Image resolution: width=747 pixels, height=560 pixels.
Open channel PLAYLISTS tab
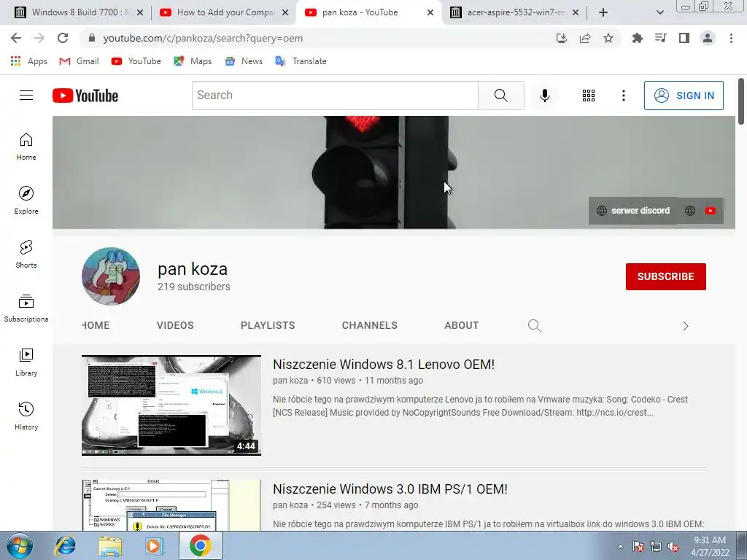point(268,325)
